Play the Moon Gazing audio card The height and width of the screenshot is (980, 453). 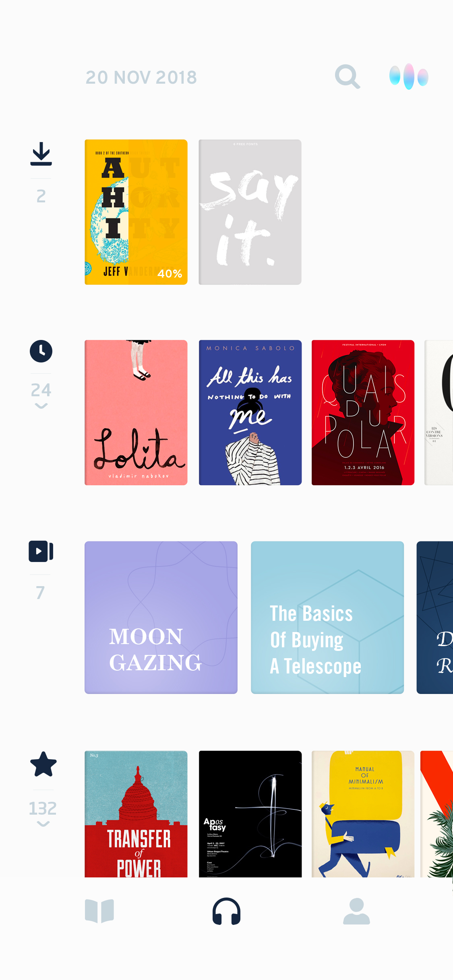point(161,618)
